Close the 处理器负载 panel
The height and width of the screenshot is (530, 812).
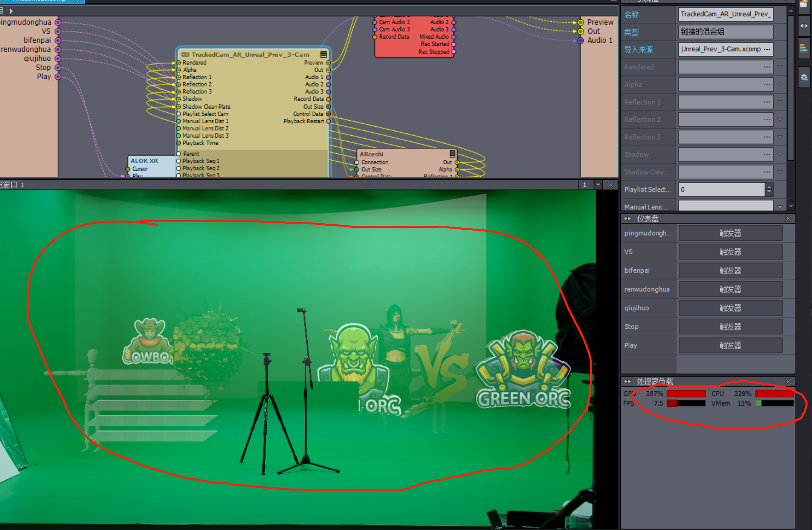pyautogui.click(x=788, y=381)
